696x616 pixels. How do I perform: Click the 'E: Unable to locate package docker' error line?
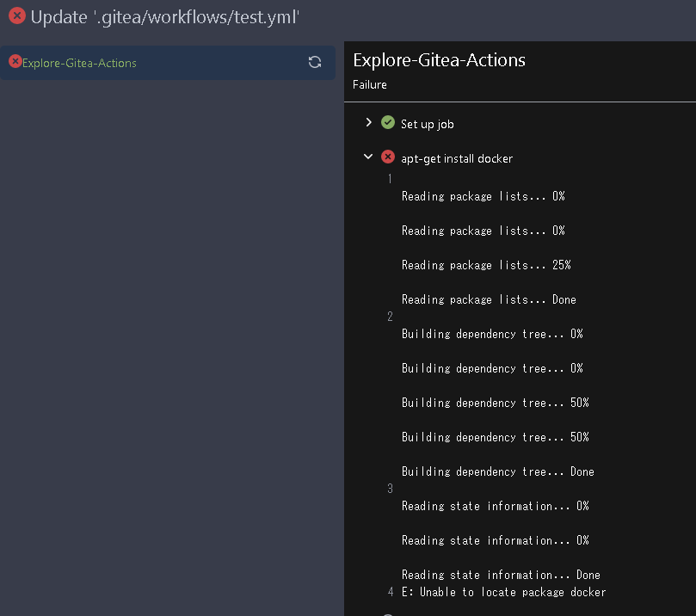pyautogui.click(x=504, y=592)
